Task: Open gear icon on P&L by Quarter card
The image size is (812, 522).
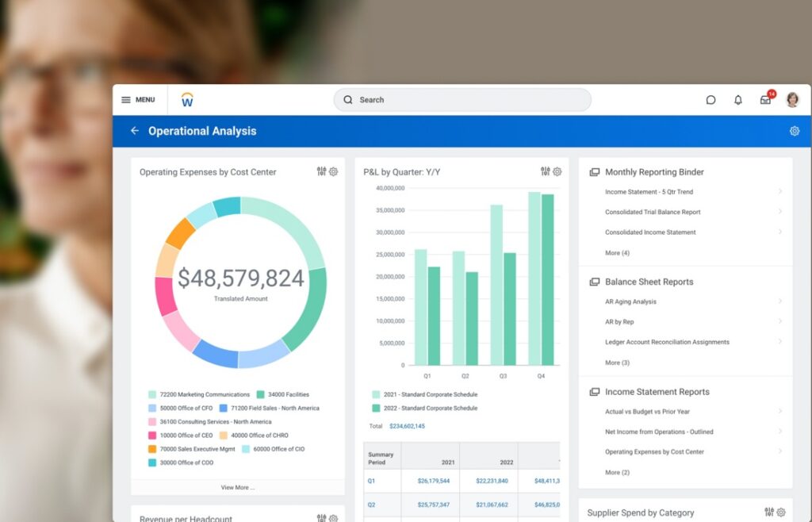Action: coord(557,171)
